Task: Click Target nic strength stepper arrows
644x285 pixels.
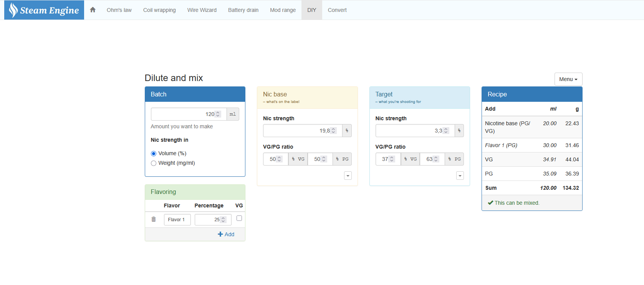Action: pos(446,131)
